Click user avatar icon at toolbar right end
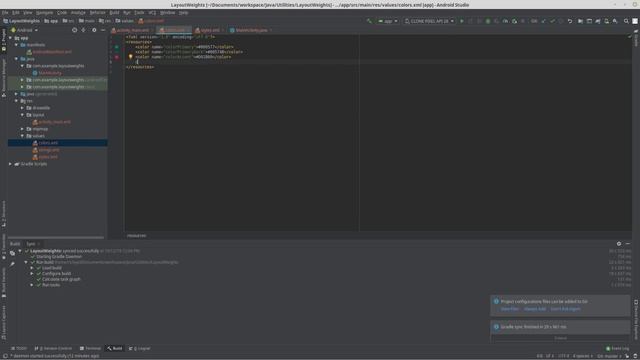 [x=635, y=21]
